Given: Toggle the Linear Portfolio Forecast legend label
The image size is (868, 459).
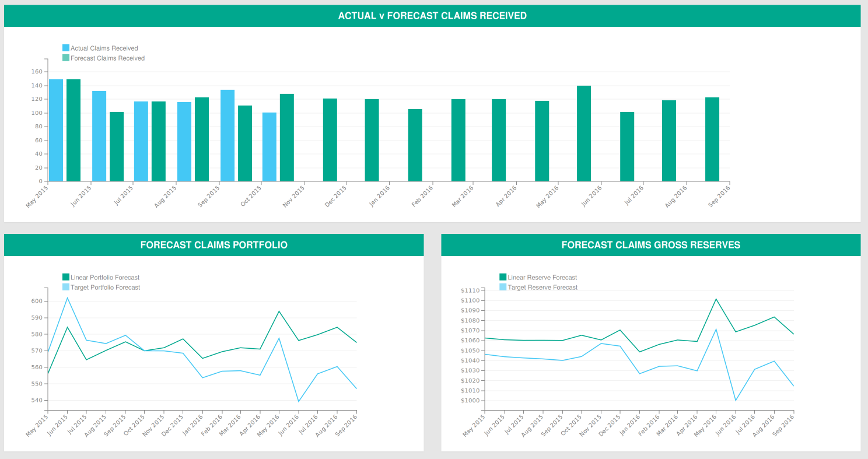Looking at the screenshot, I should tap(105, 278).
